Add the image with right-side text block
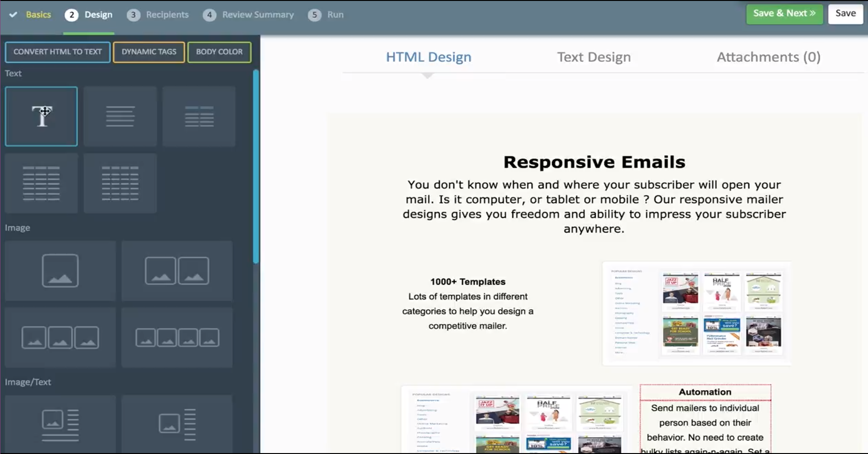This screenshot has height=454, width=868. 177,424
